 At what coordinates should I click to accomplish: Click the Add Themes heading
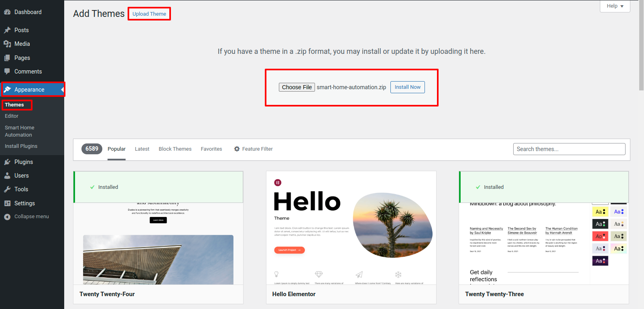[99, 14]
